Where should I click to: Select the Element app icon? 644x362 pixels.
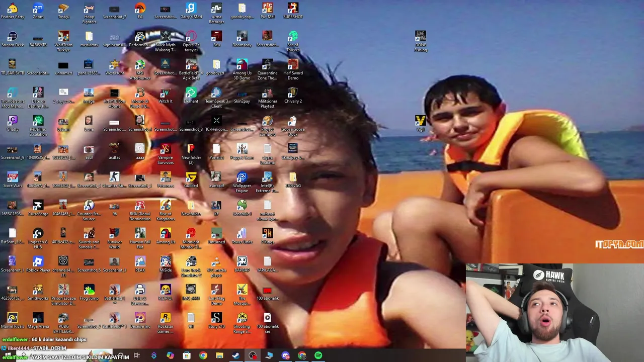coord(191,96)
